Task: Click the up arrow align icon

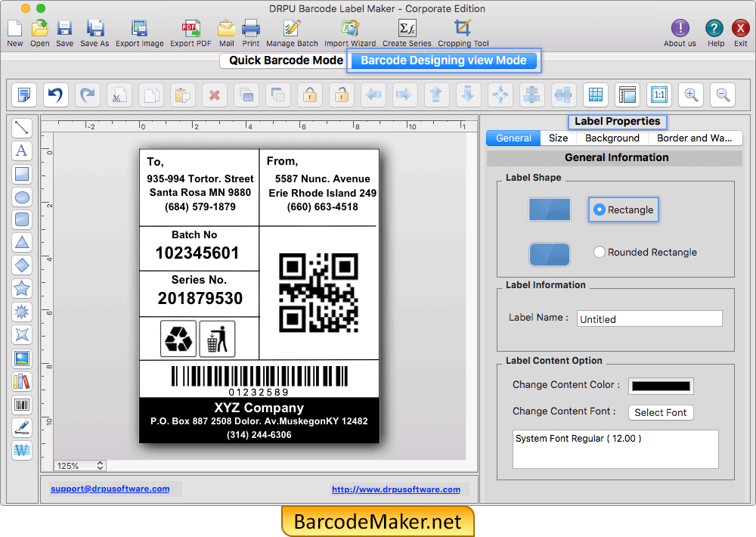Action: [437, 95]
